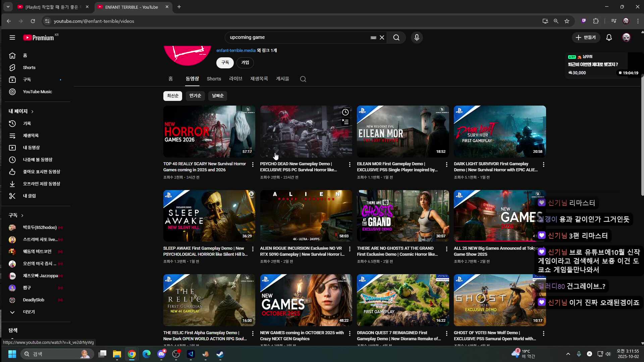The image size is (644, 362).
Task: Expand 더보기 in the subscriptions list
Action: click(29, 312)
